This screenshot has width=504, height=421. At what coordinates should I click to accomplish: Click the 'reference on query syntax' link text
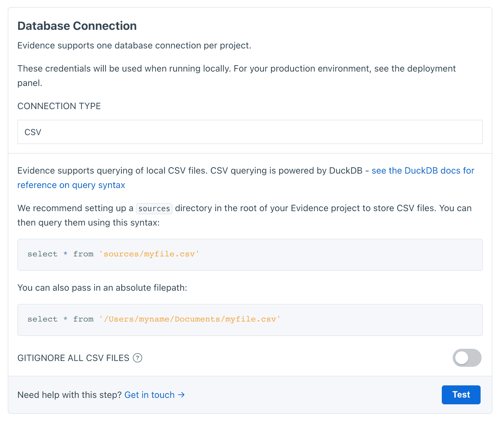click(71, 185)
